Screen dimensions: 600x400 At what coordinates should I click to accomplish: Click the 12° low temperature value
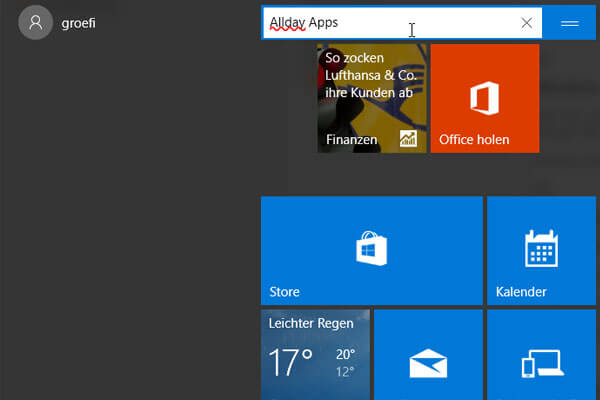[345, 372]
